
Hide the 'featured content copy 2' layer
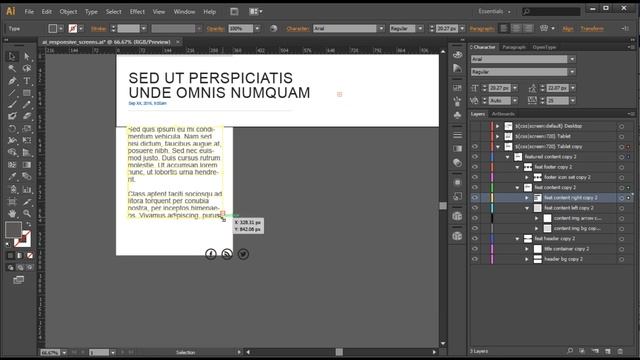(475, 157)
